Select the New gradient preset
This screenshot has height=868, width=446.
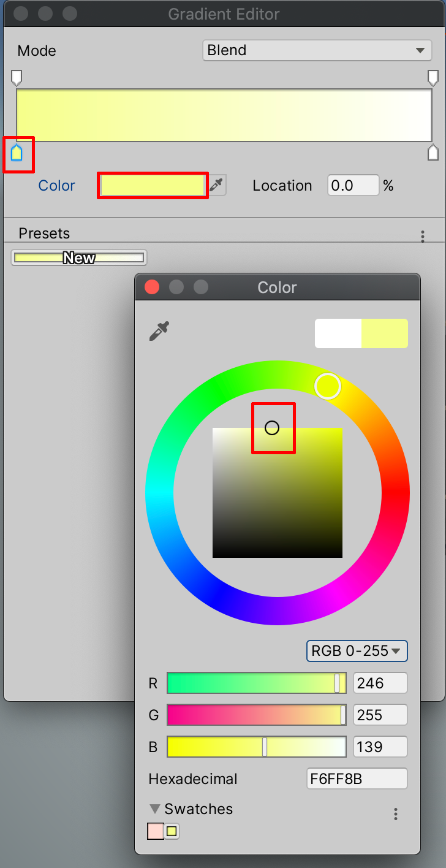pos(79,258)
